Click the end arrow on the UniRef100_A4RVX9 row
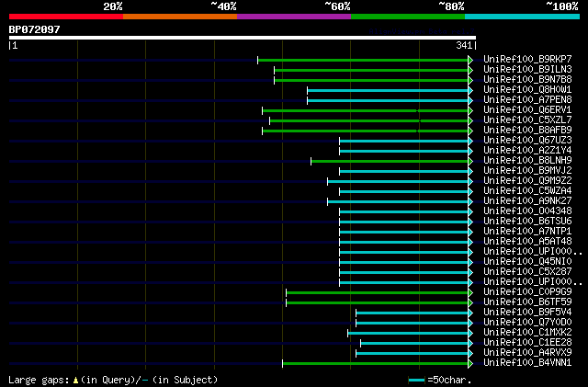This screenshot has height=387, width=588. [470, 354]
